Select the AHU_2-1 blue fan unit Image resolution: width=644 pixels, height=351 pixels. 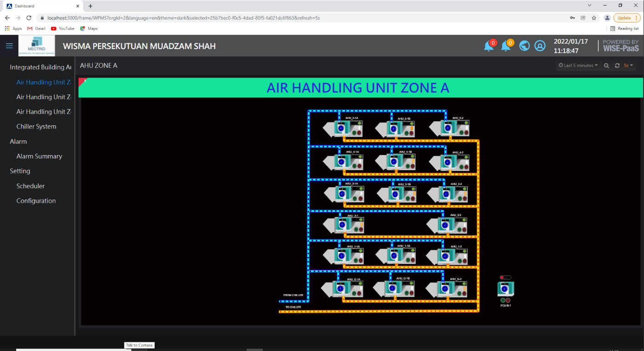(341, 225)
